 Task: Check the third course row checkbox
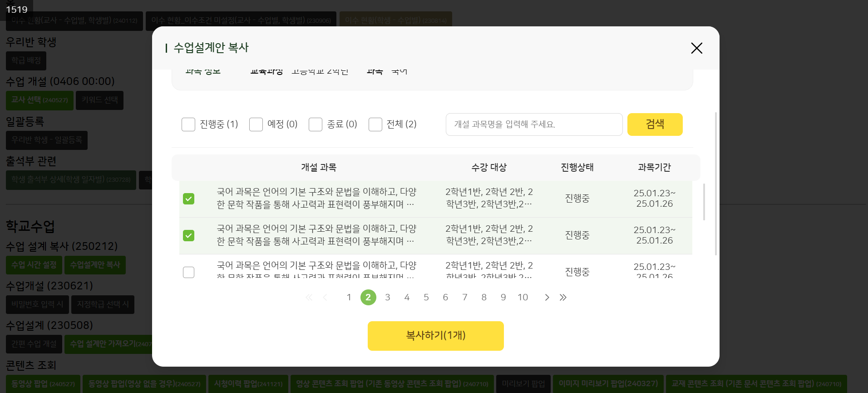(188, 272)
